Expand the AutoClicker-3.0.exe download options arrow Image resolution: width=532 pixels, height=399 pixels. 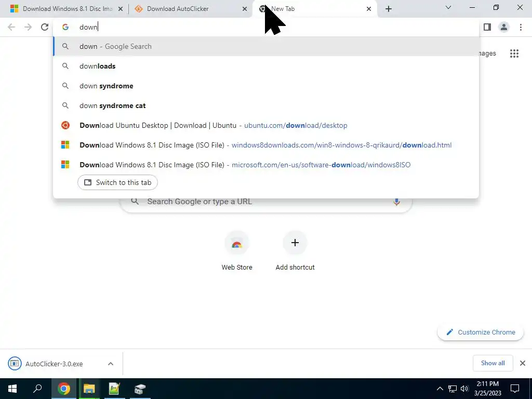(x=111, y=364)
